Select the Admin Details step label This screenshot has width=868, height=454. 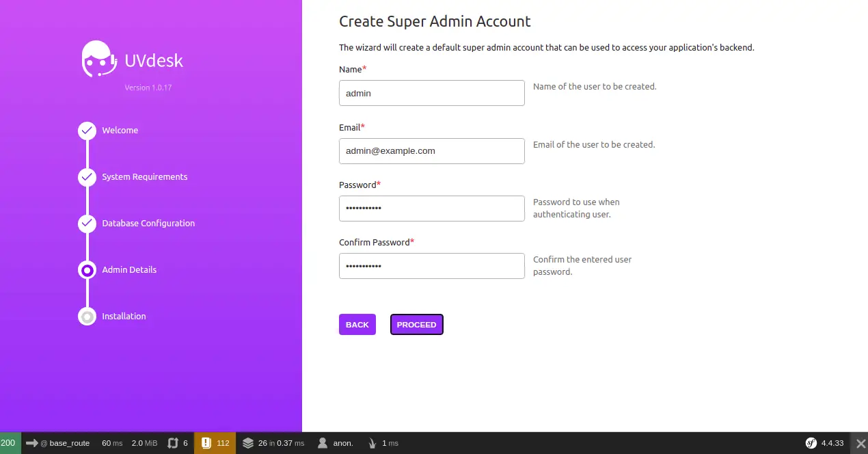point(129,270)
